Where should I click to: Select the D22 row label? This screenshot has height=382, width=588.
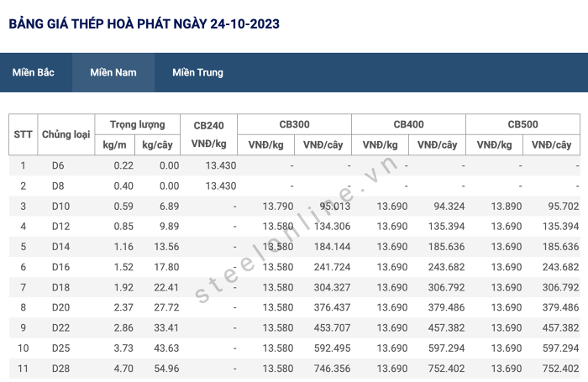[x=60, y=327]
